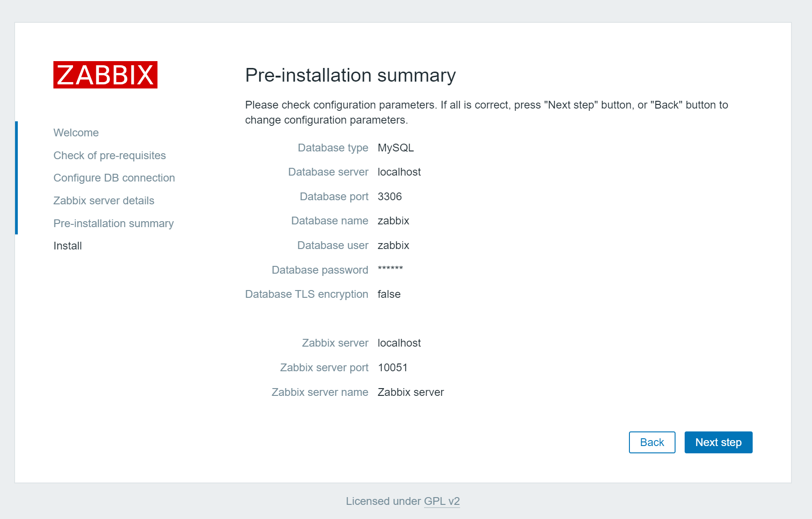
Task: Click the Database user label
Action: click(x=333, y=245)
